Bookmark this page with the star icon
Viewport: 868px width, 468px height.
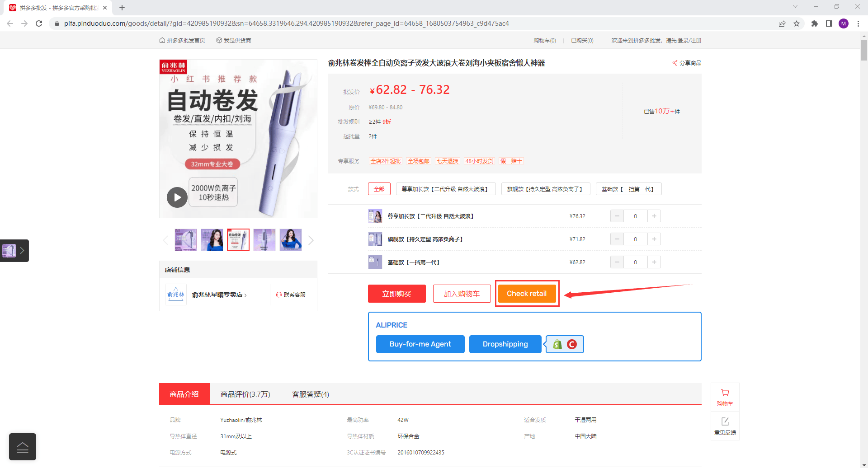tap(797, 23)
